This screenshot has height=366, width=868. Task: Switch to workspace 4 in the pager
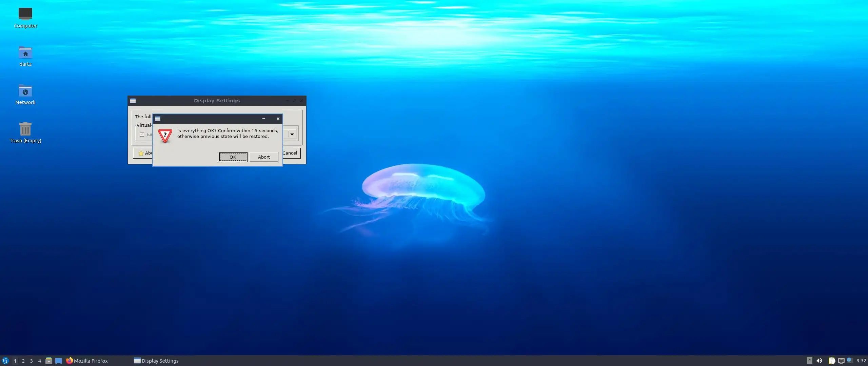tap(39, 361)
